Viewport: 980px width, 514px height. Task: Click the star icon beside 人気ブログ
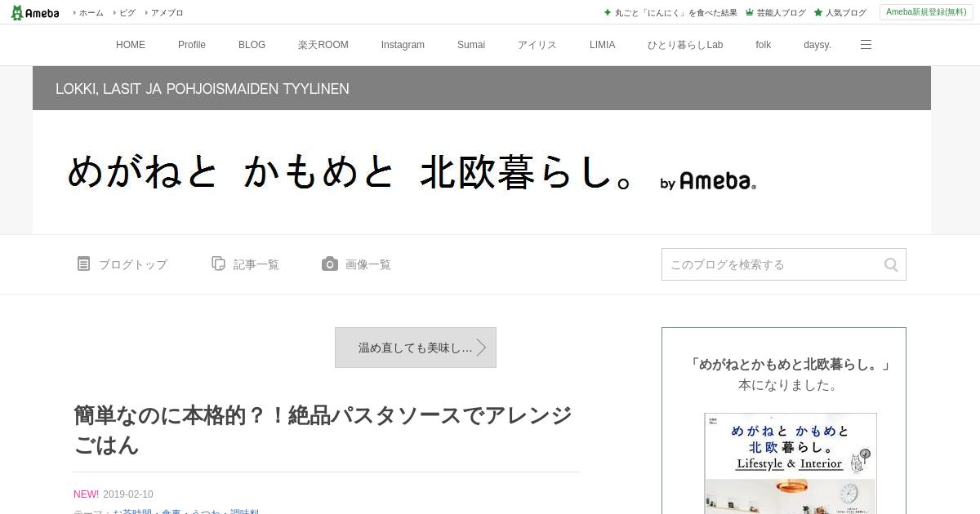pos(818,12)
